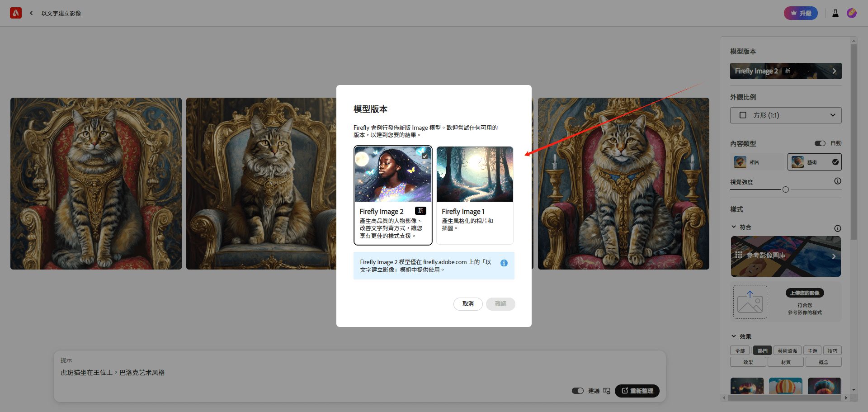This screenshot has width=868, height=412.
Task: Open the first generated cat on red throne
Action: point(96,184)
